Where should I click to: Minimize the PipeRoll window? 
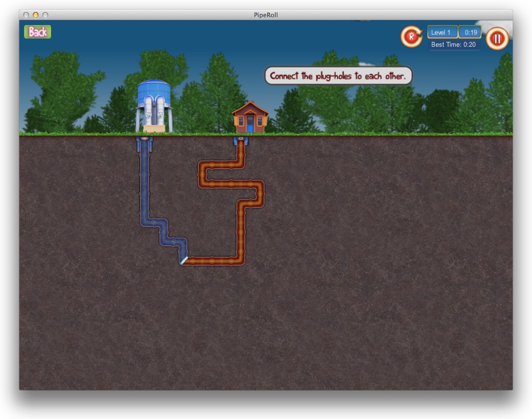pyautogui.click(x=35, y=15)
